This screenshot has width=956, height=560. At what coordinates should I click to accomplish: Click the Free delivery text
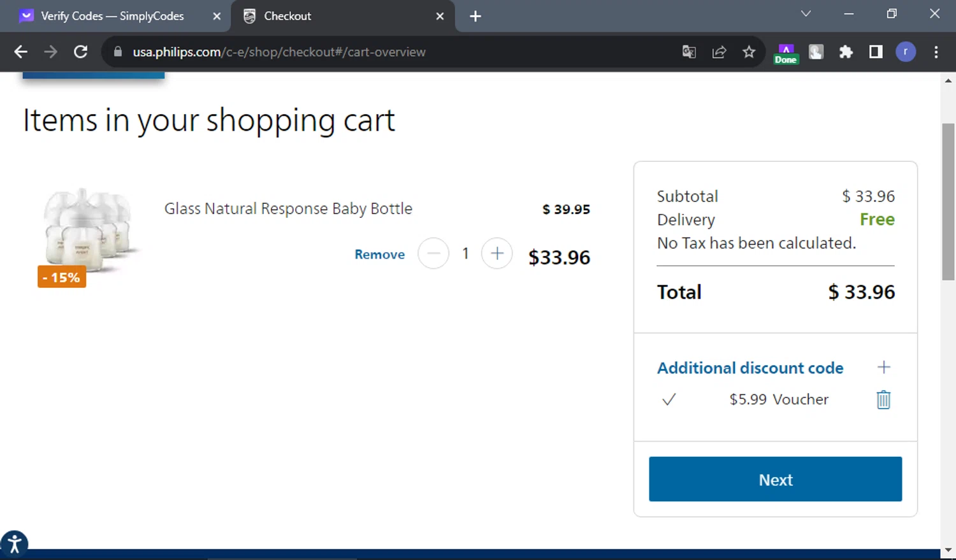[877, 219]
